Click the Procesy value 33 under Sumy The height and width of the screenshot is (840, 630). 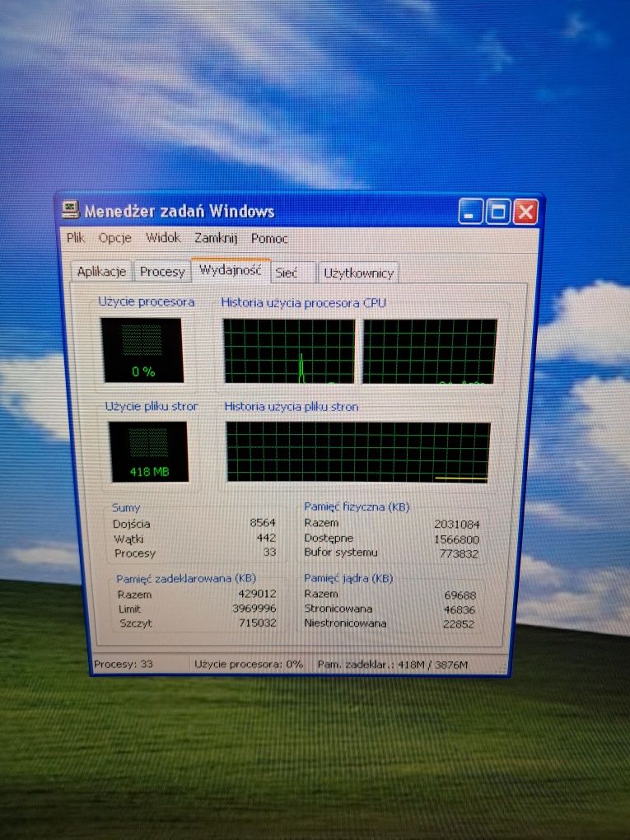tap(269, 552)
